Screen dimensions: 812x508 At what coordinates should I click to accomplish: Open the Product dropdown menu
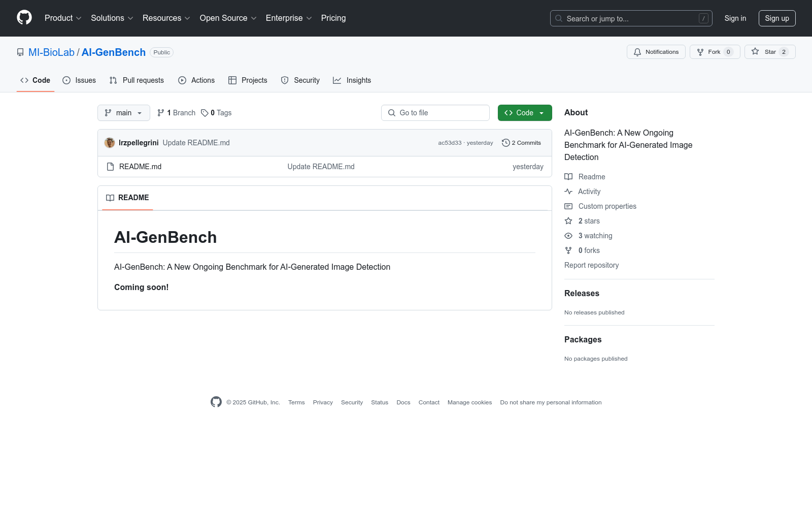point(63,18)
